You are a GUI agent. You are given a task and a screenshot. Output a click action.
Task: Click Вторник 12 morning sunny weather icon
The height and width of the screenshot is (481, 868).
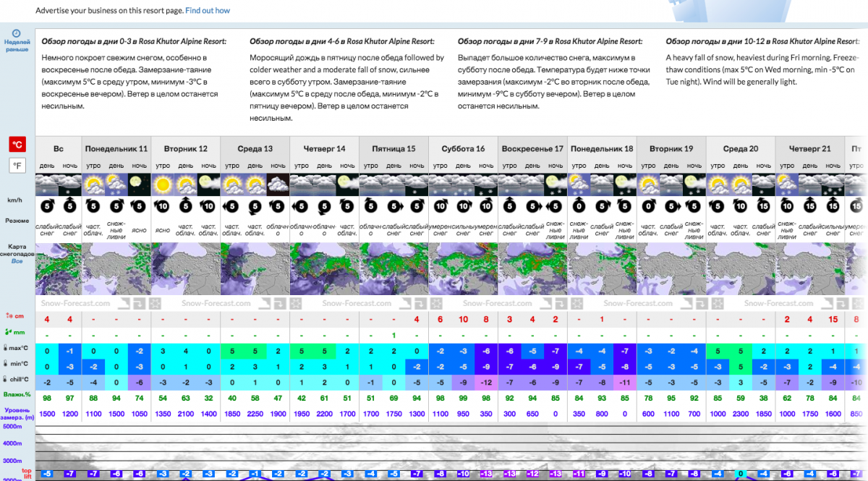pos(163,184)
